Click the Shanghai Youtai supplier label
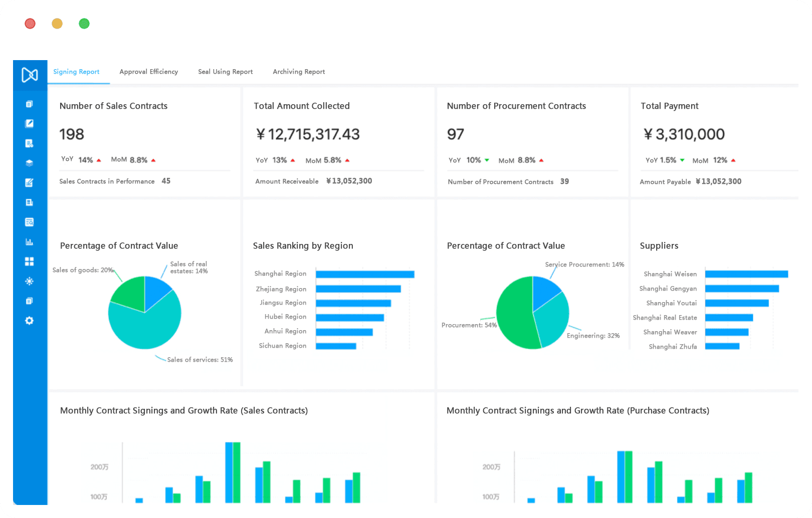The image size is (812, 518). (x=672, y=303)
